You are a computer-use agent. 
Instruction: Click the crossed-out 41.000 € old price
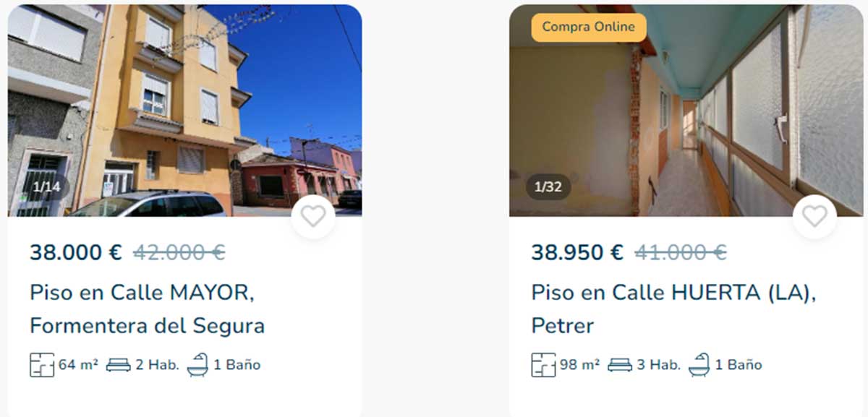[x=681, y=252]
